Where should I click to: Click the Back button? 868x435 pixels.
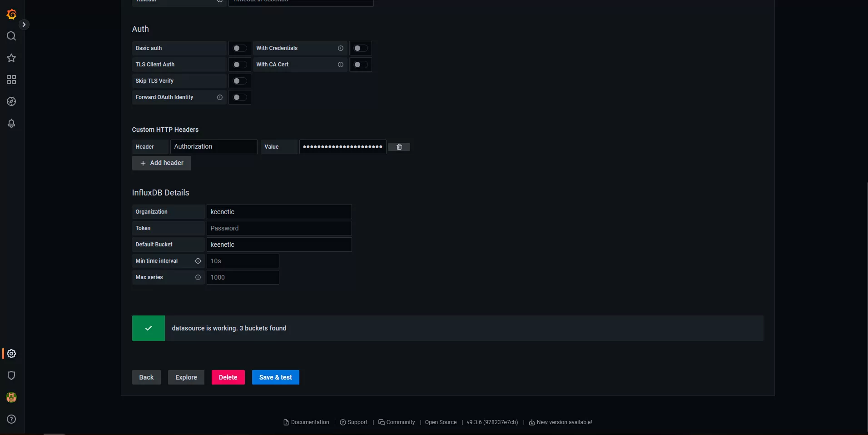click(146, 377)
